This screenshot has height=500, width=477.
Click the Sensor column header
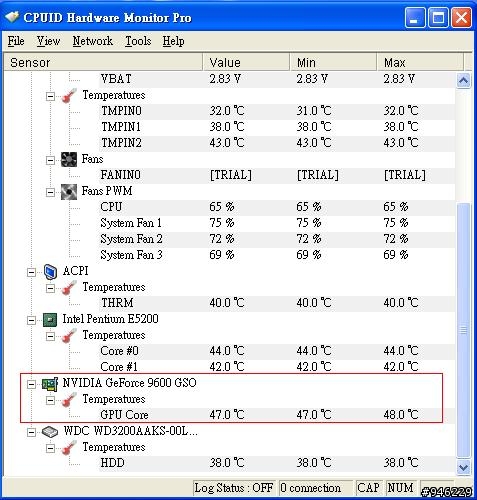pyautogui.click(x=103, y=62)
